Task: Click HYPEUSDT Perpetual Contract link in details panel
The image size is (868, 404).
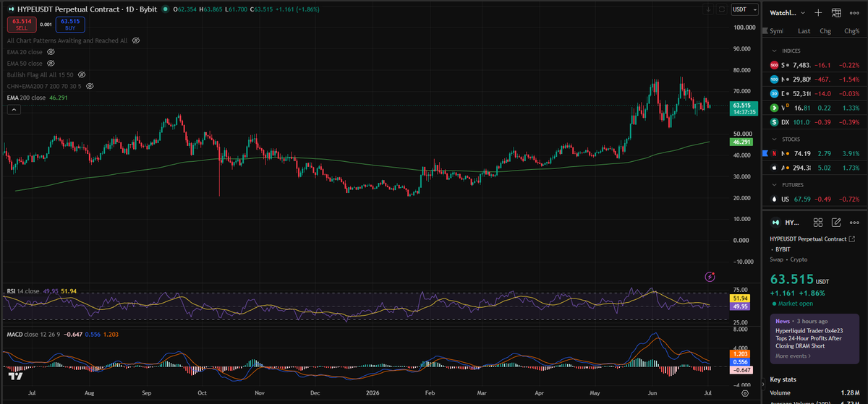Action: tap(807, 239)
